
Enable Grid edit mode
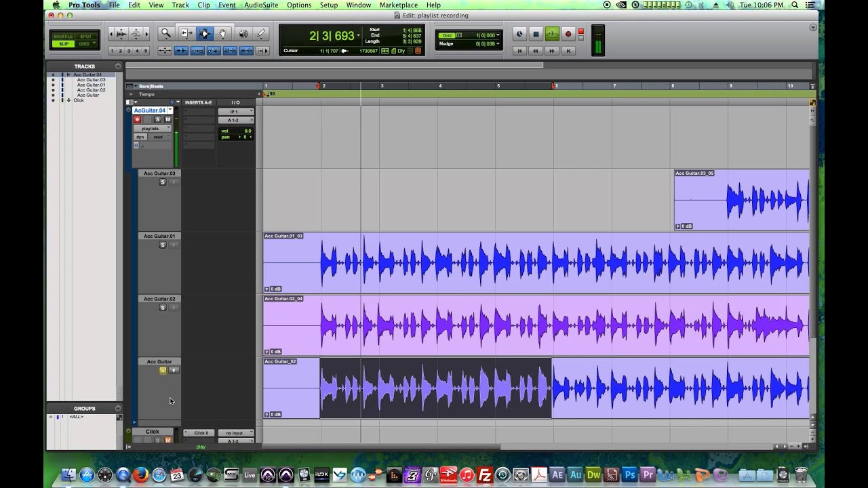point(85,44)
